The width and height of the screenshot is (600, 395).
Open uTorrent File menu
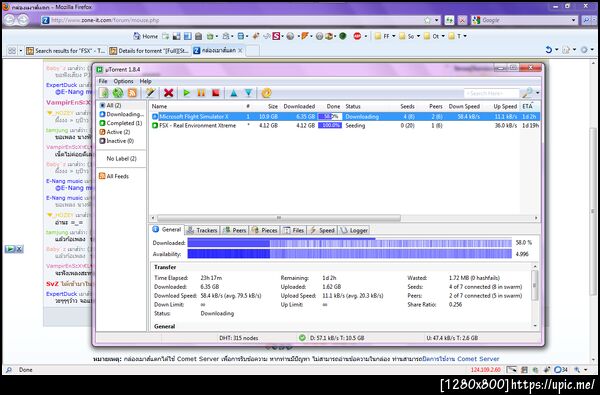pos(103,81)
